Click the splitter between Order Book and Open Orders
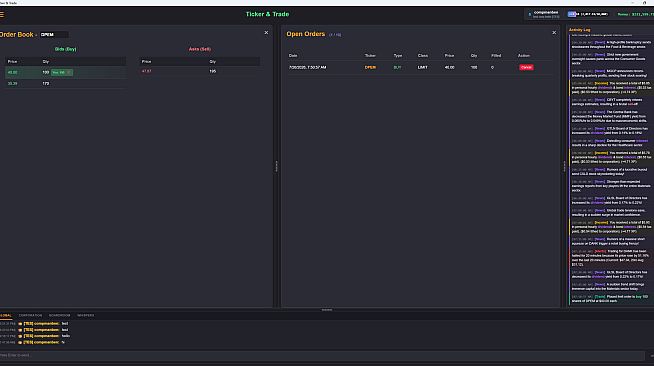654x366 pixels. (x=276, y=167)
